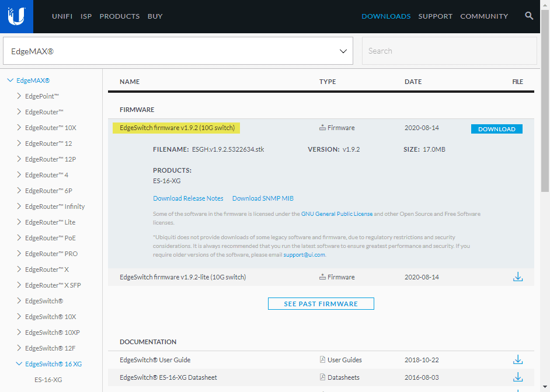Click the DATE column header

point(413,82)
